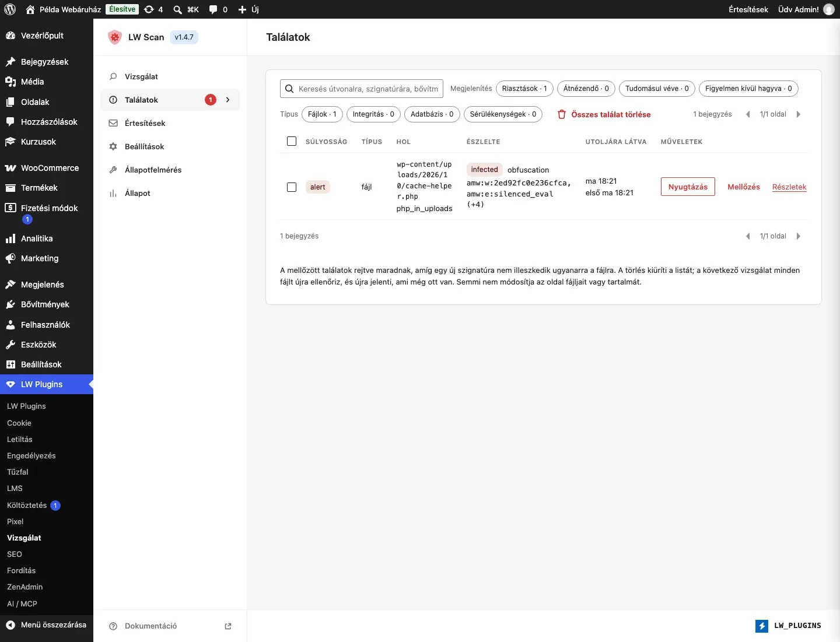The image size is (840, 642).
Task: Toggle the Átnézendő · 0 filter
Action: (586, 89)
